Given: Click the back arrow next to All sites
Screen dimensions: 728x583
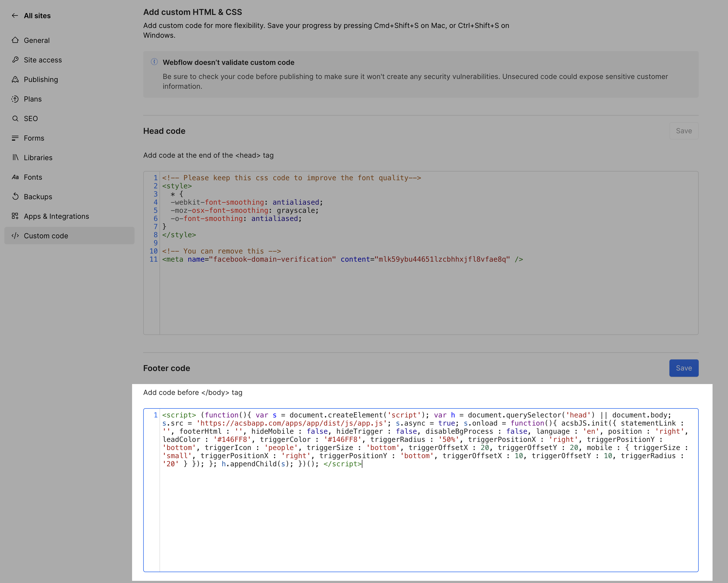Looking at the screenshot, I should (x=15, y=15).
